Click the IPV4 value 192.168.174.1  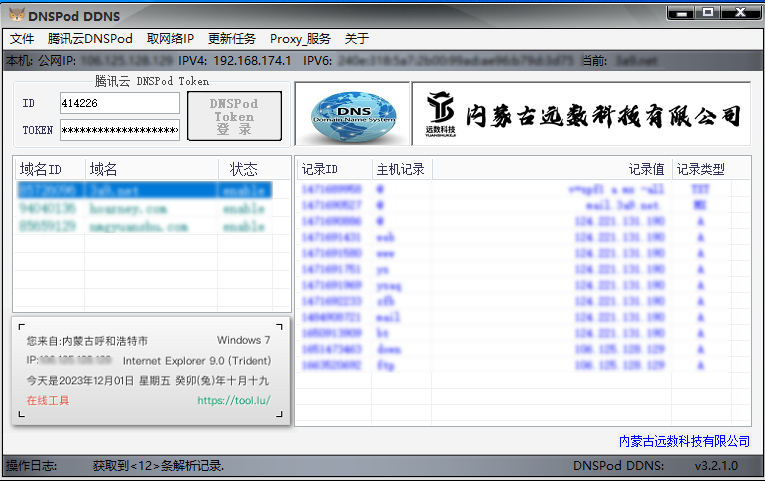[x=252, y=60]
